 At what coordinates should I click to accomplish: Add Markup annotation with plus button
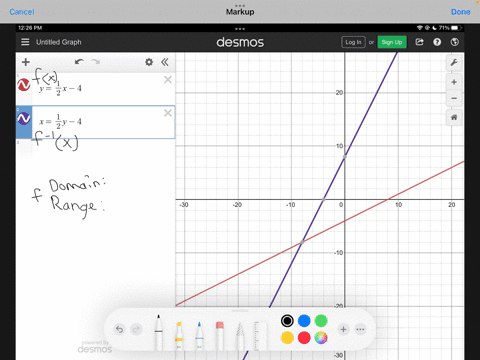(x=343, y=329)
